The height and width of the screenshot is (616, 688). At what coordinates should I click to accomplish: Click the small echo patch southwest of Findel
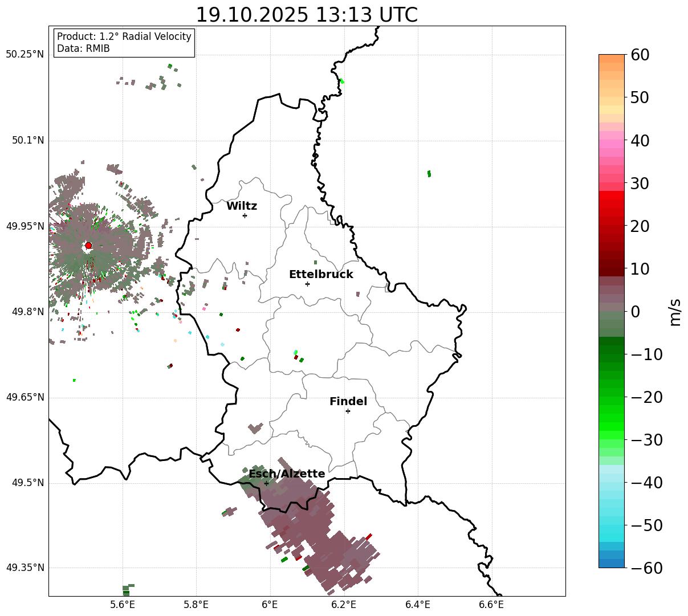(255, 428)
